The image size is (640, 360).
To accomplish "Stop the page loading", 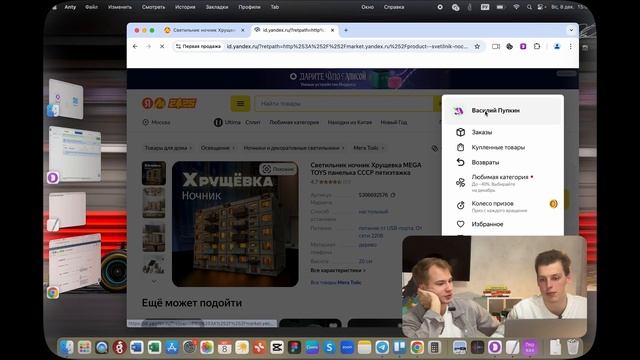I will [x=162, y=47].
